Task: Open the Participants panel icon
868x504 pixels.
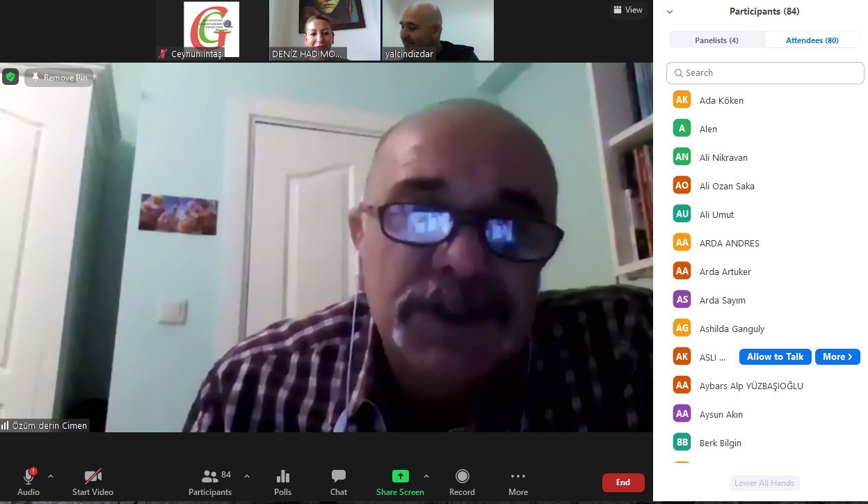Action: point(209,477)
